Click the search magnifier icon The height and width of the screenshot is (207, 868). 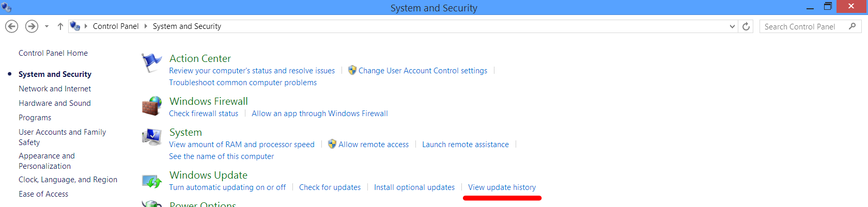click(x=852, y=26)
